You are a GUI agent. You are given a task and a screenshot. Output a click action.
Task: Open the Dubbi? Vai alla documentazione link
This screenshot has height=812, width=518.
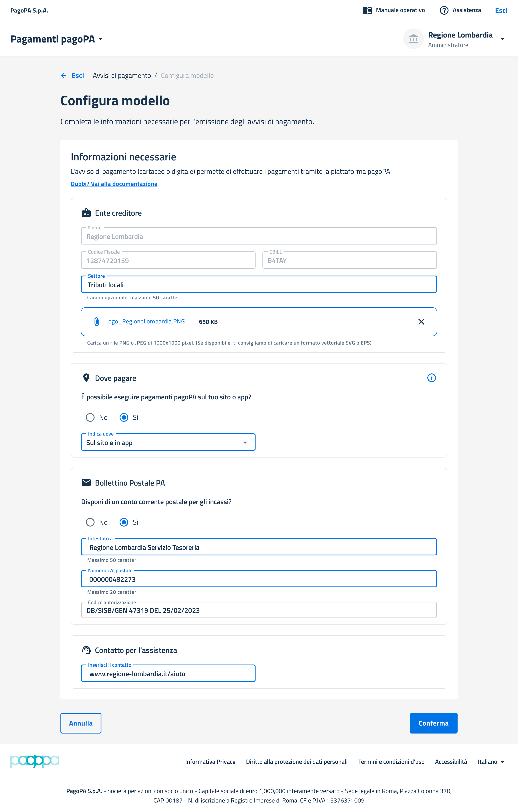[x=114, y=184]
